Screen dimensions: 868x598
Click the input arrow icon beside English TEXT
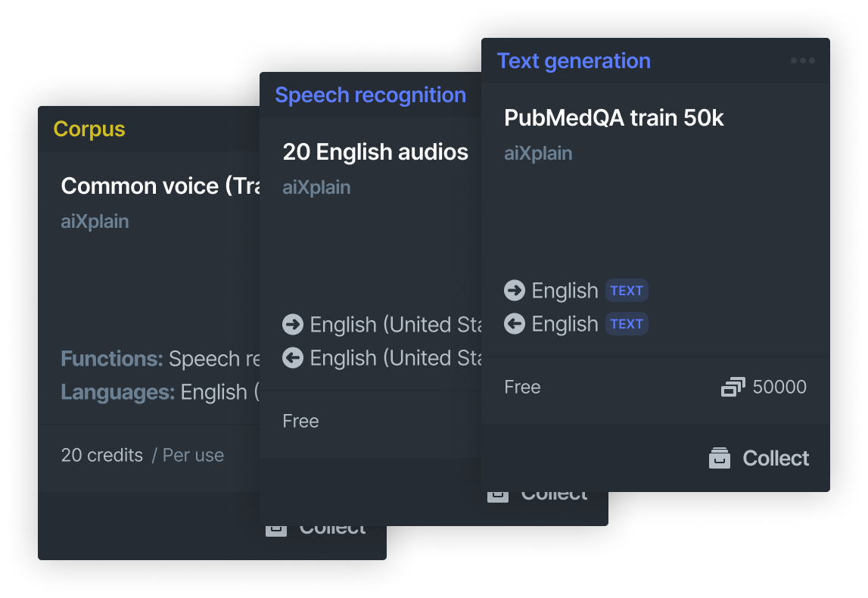click(515, 290)
